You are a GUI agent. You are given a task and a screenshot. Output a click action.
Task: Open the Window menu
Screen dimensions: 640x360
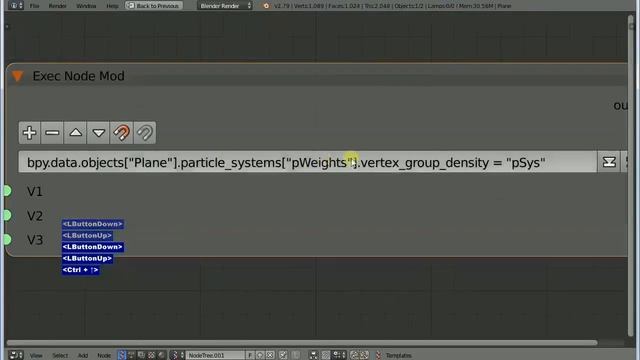pos(86,6)
